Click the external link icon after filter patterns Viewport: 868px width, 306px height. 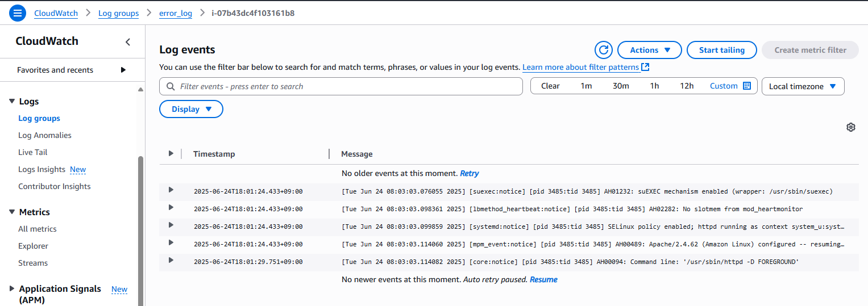pyautogui.click(x=645, y=67)
